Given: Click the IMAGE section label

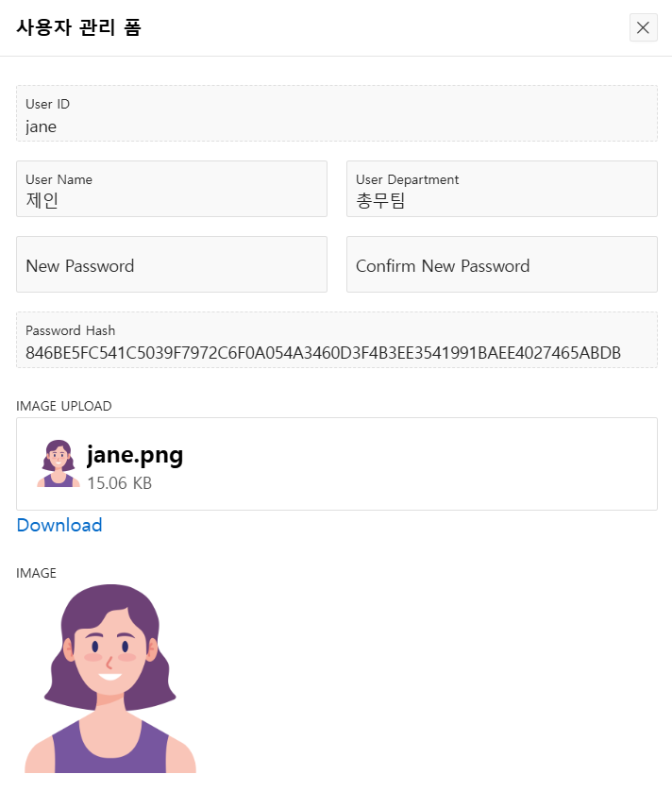Looking at the screenshot, I should pyautogui.click(x=36, y=573).
